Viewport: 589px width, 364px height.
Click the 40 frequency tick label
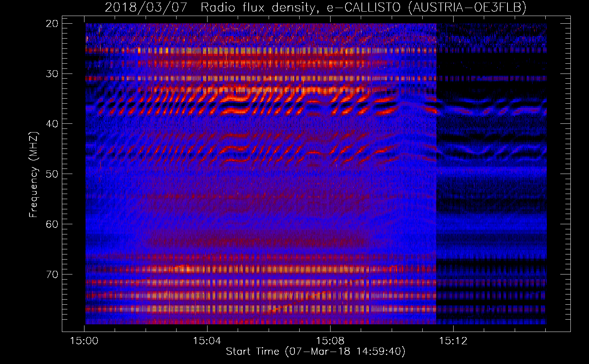click(x=52, y=124)
